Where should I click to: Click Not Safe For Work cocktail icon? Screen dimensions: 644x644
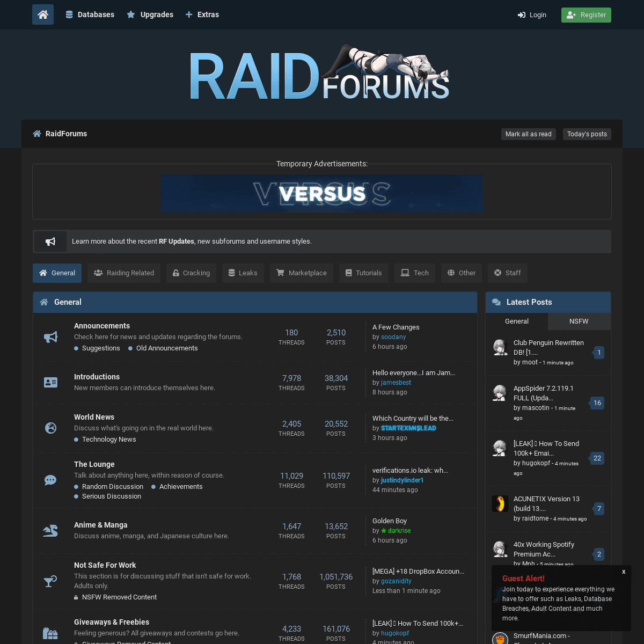coord(50,581)
